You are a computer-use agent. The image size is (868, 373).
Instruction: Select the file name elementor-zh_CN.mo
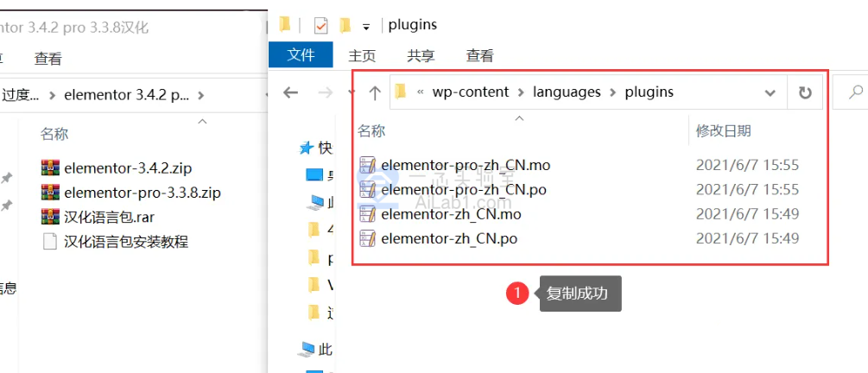click(451, 213)
